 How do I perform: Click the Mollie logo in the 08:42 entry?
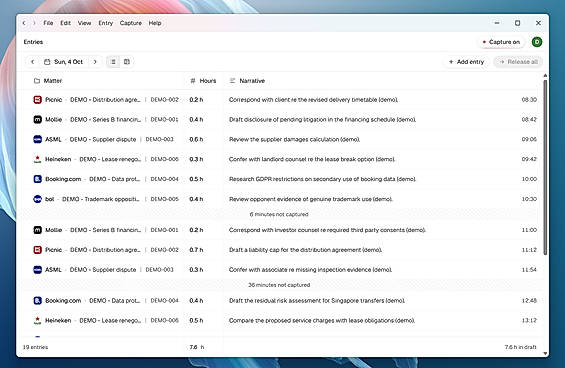click(37, 120)
